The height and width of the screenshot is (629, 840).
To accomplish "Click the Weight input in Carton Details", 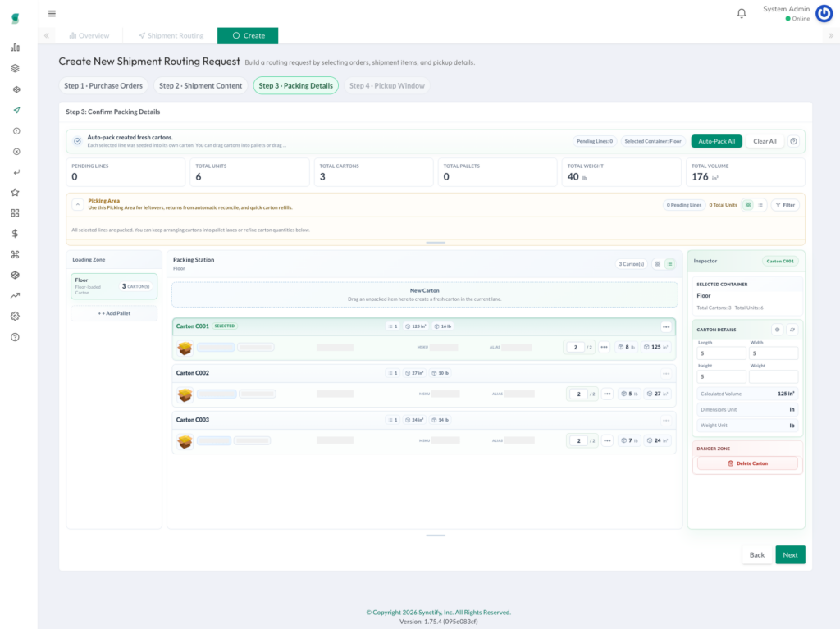I will (x=773, y=376).
